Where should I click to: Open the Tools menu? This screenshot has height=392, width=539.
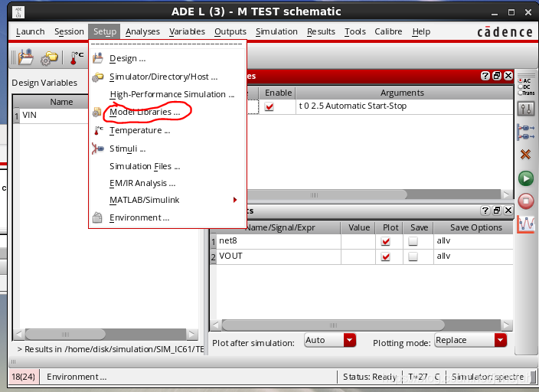point(355,31)
